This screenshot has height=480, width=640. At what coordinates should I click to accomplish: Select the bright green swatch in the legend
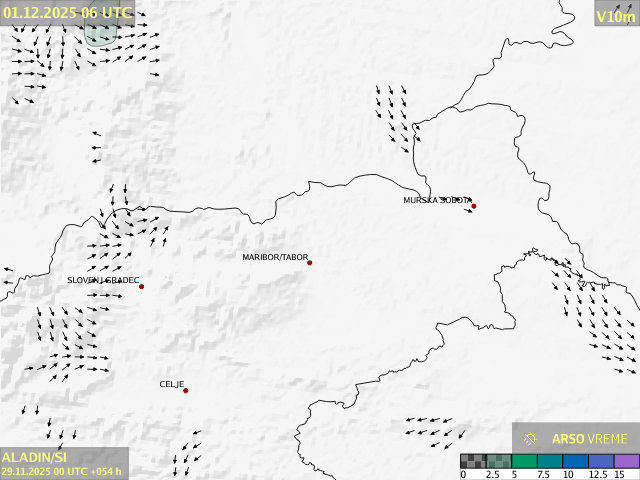pyautogui.click(x=524, y=461)
